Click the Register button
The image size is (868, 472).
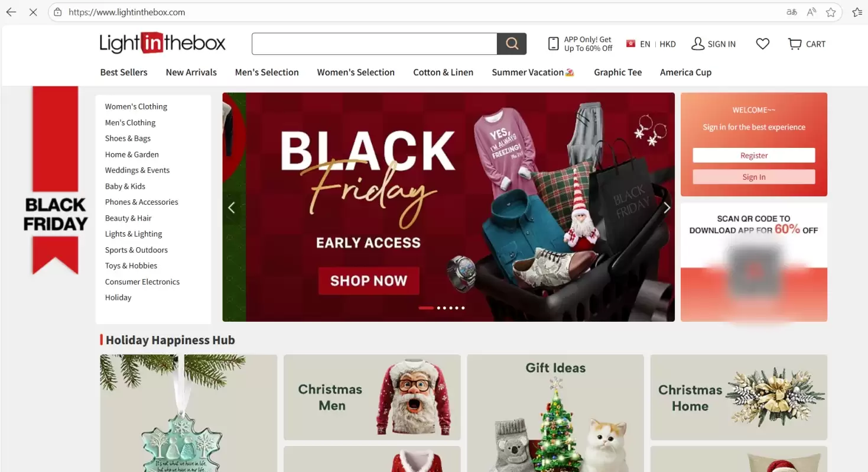754,156
